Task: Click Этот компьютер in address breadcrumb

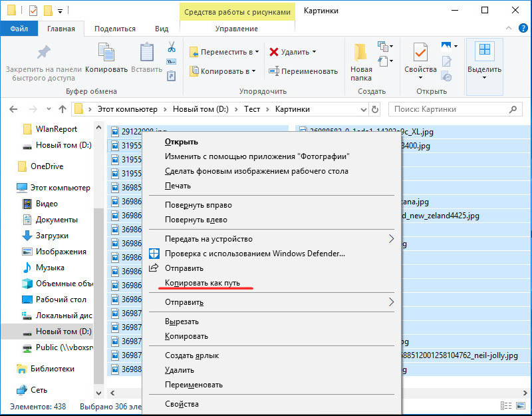Action: coord(128,109)
